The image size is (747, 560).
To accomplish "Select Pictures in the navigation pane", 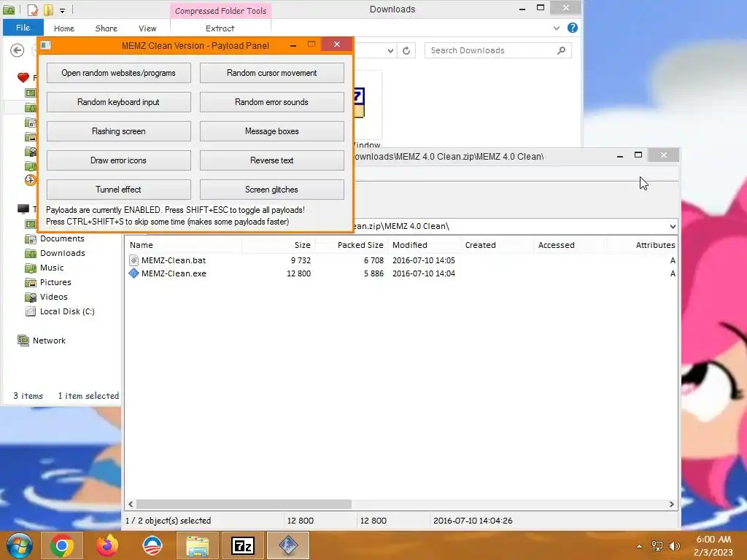I will click(55, 282).
